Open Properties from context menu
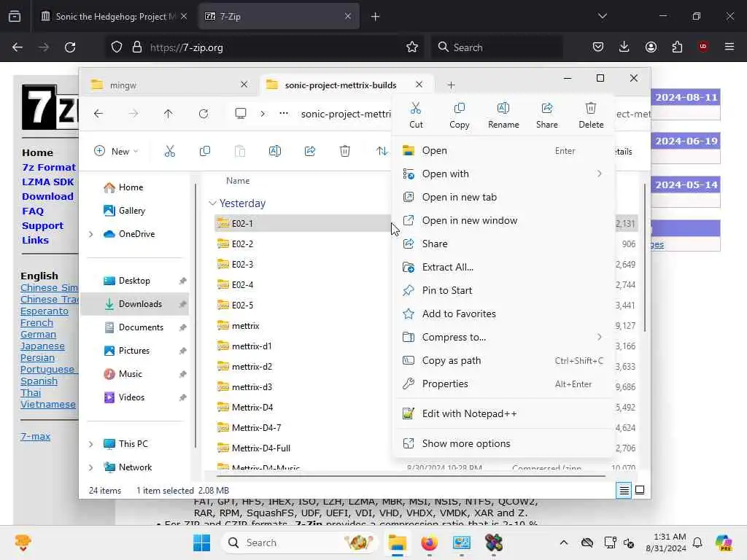This screenshot has width=747, height=560. tap(503, 384)
